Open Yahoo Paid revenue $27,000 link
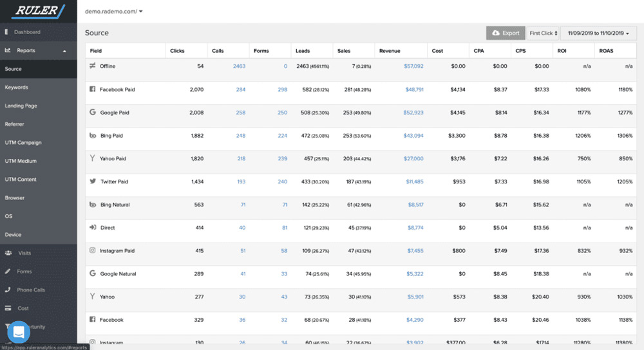The width and height of the screenshot is (644, 350). coord(413,158)
